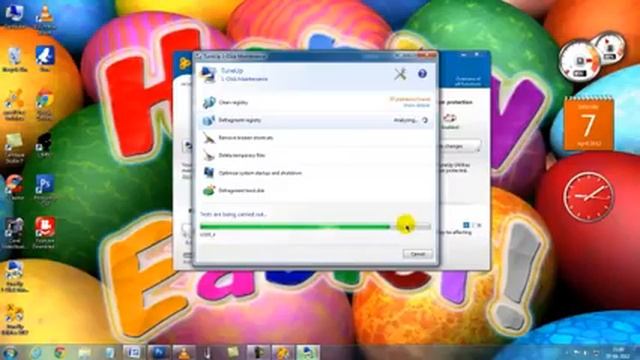Open the TuneUp Utilities desktop shortcut at bottom
Screen dimensions: 640x360
click(x=15, y=319)
